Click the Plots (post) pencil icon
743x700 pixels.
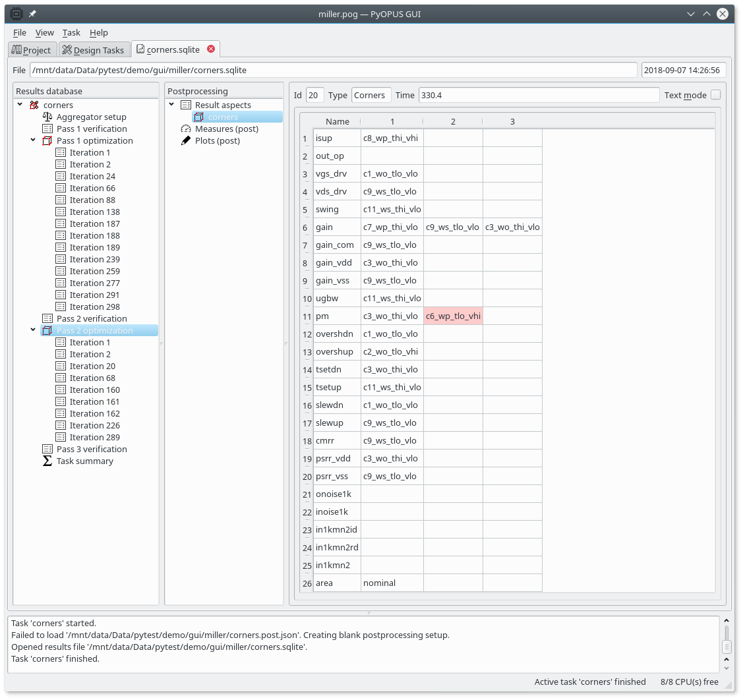[x=186, y=140]
